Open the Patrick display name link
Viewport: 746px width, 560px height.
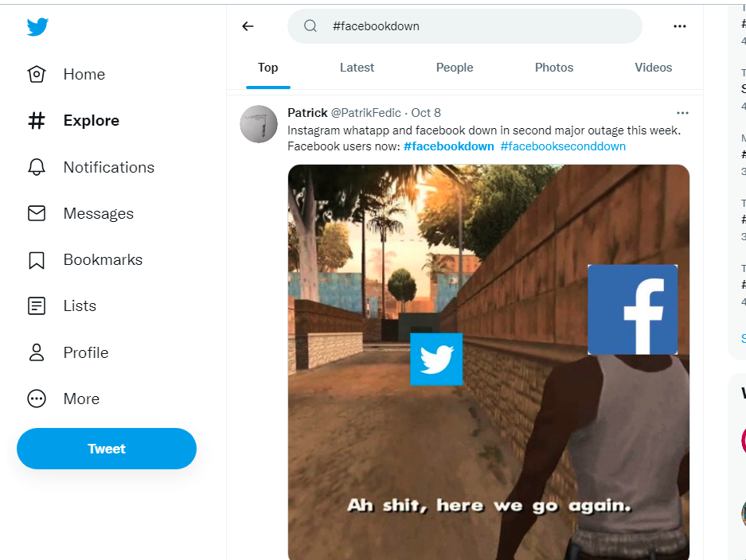(307, 113)
